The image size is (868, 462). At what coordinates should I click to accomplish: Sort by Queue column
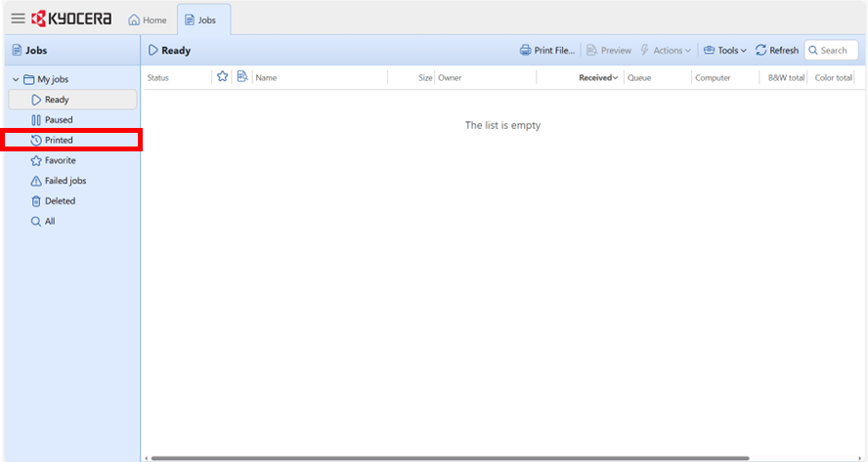coord(639,78)
